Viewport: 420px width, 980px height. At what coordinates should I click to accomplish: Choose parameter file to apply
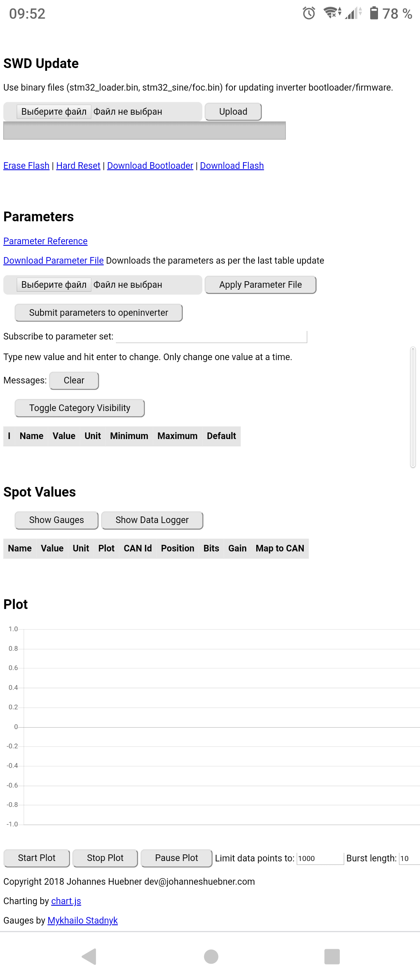pos(54,285)
